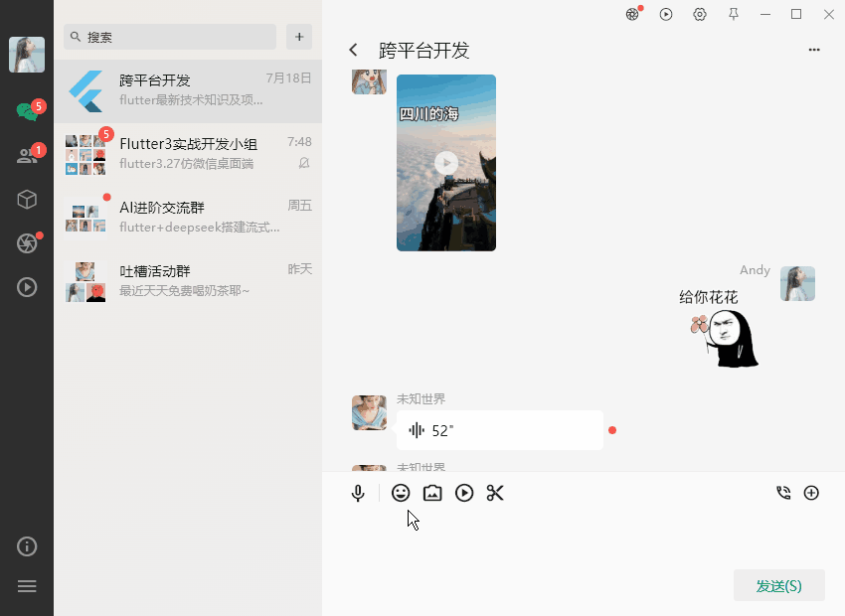Click the video message icon
Viewport: 845px width, 616px height.
[463, 492]
